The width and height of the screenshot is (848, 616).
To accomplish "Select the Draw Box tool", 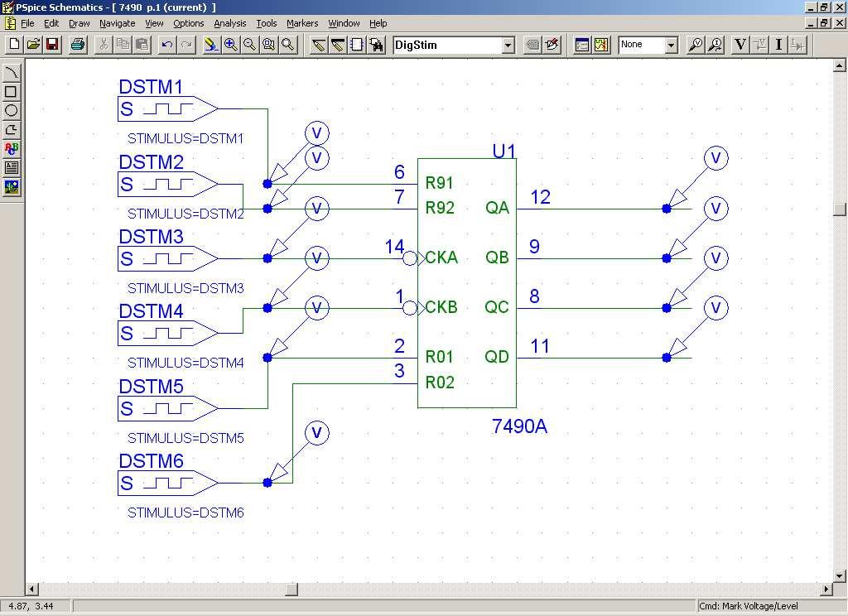I will (12, 91).
